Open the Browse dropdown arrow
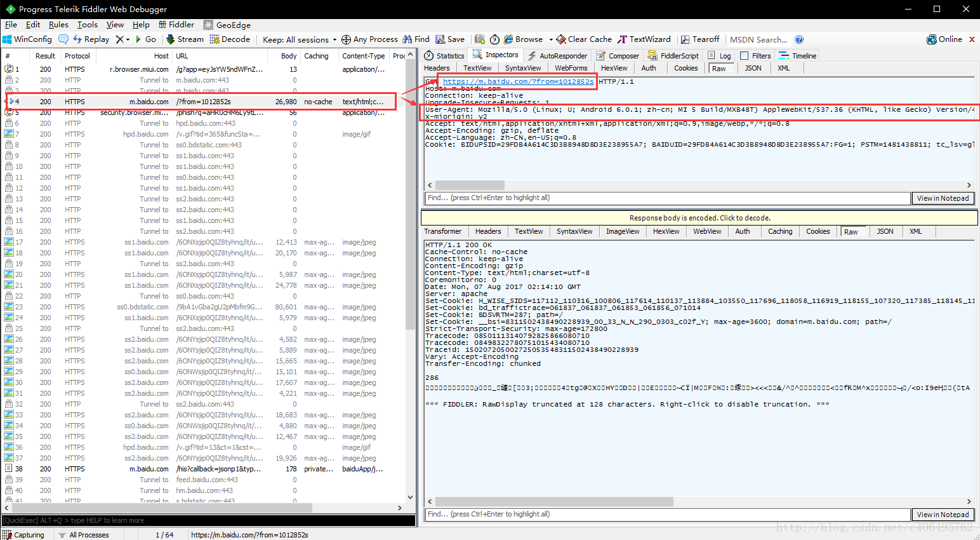 [551, 39]
